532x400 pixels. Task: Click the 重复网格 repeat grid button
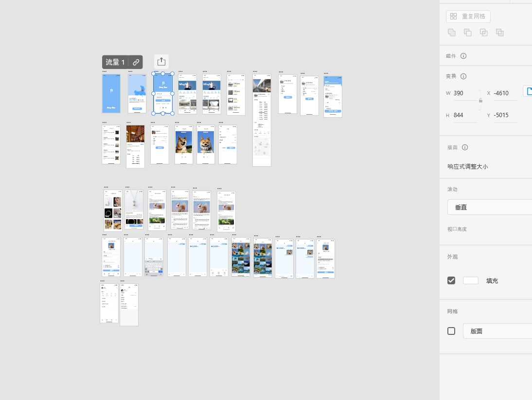click(468, 17)
